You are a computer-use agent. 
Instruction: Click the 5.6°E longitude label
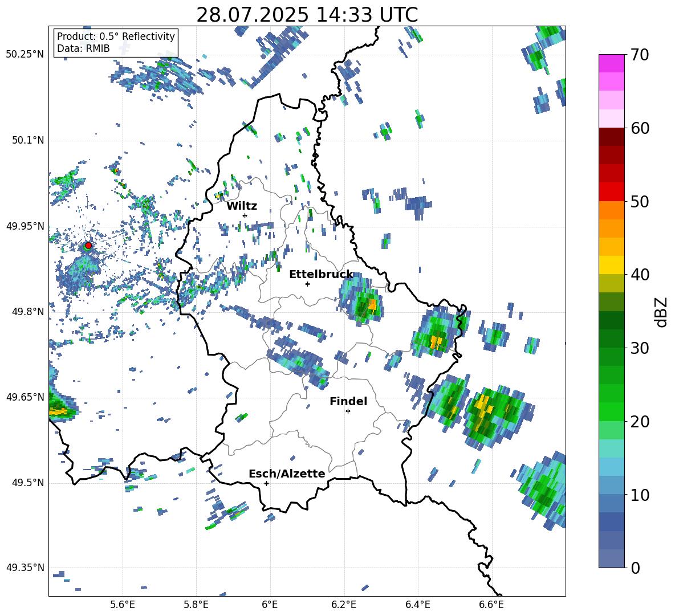123,605
